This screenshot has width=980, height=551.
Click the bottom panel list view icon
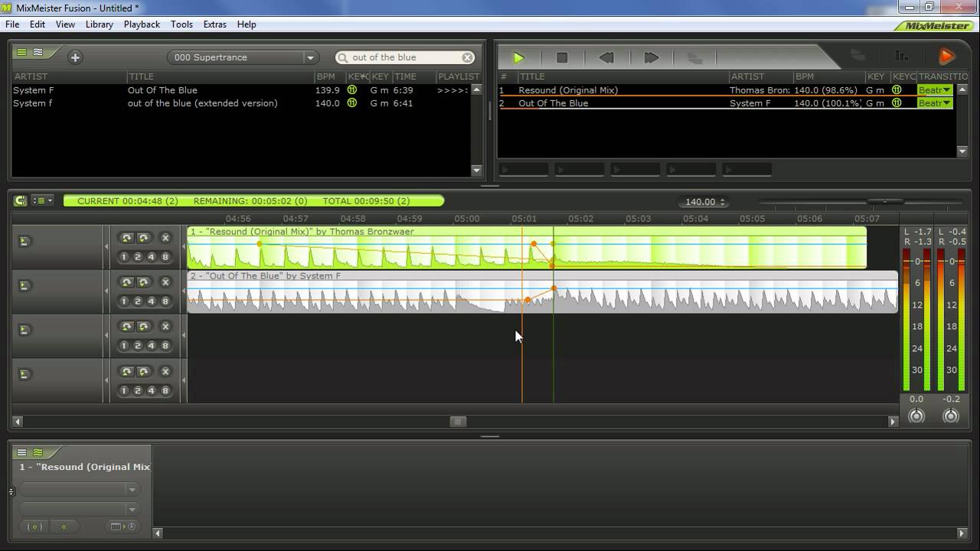click(x=22, y=452)
